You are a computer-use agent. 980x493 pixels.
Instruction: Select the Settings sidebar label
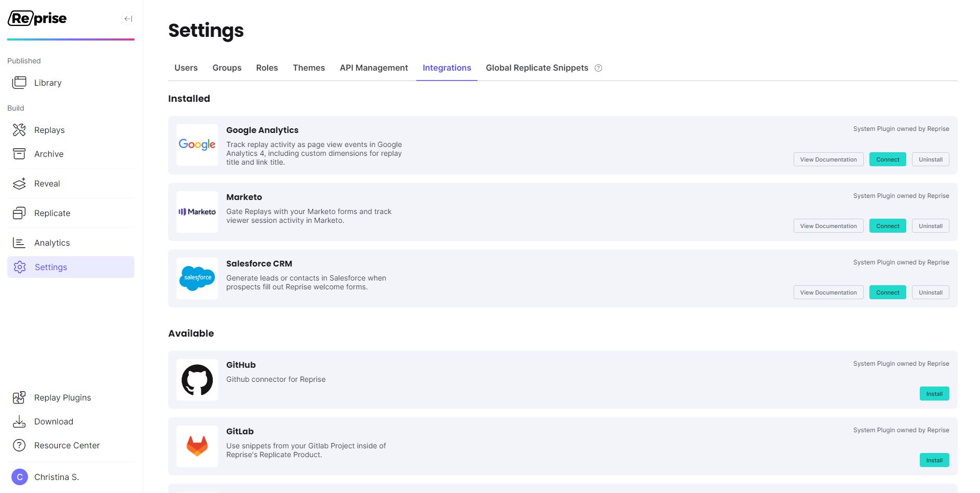click(51, 267)
